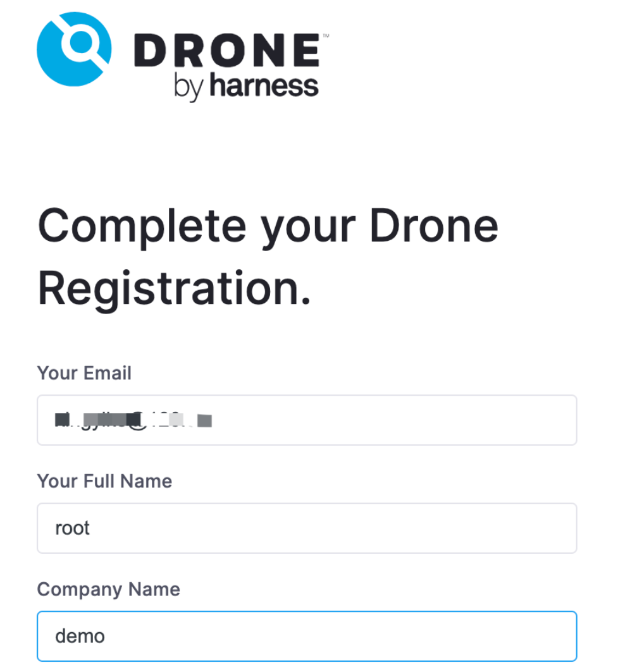Viewport: 630px width, 672px height.
Task: Click the word "harness" in the logo
Action: pyautogui.click(x=264, y=85)
